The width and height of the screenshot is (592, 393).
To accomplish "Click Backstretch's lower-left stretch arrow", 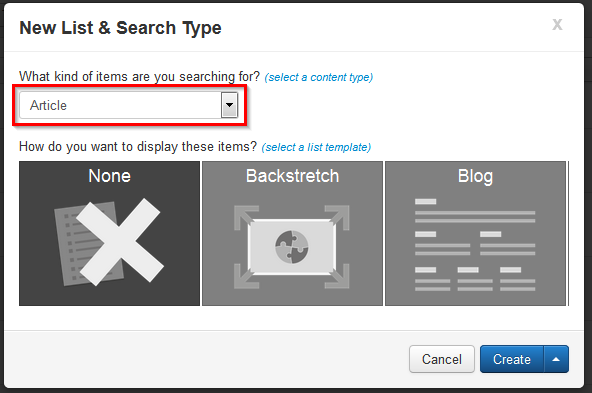I will tap(246, 276).
